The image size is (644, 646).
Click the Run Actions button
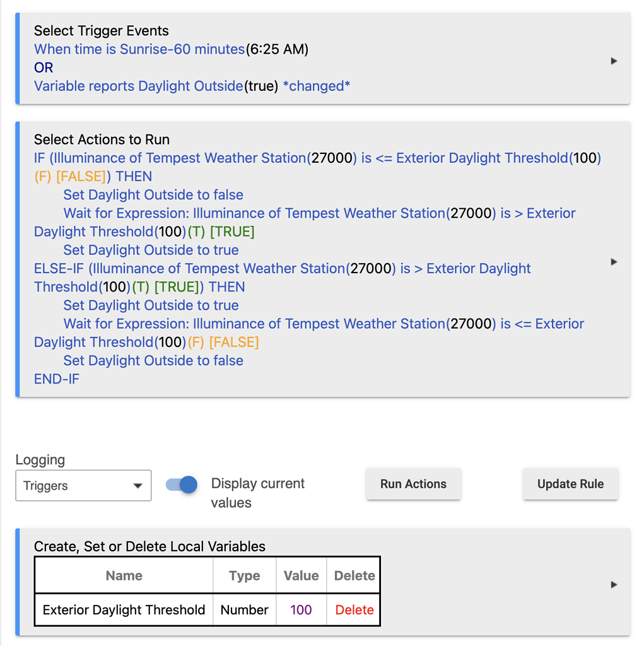(x=413, y=484)
